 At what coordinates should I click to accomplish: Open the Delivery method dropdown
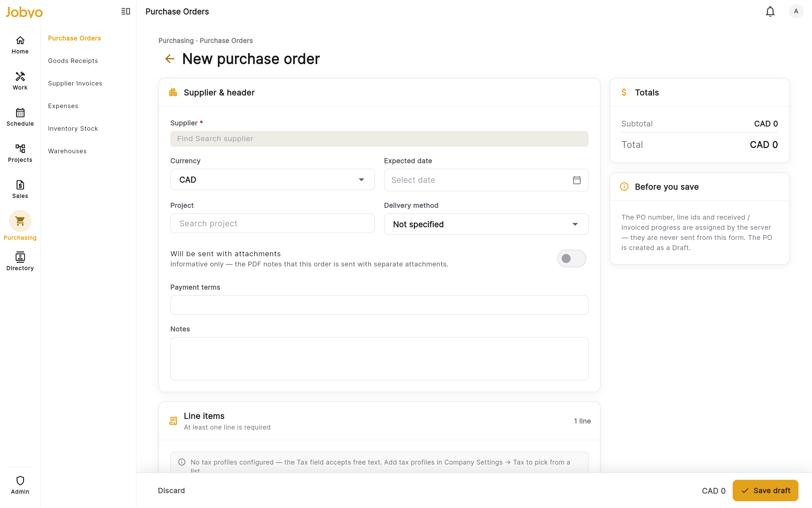point(486,224)
